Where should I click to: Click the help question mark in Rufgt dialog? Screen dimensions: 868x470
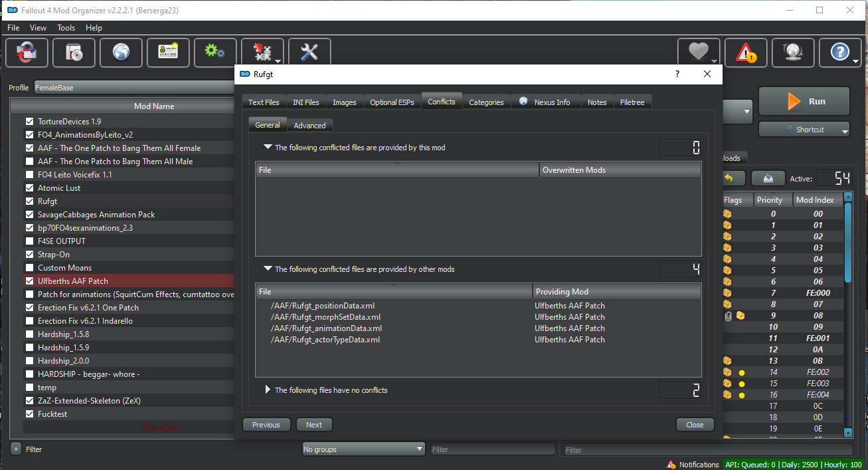[677, 74]
